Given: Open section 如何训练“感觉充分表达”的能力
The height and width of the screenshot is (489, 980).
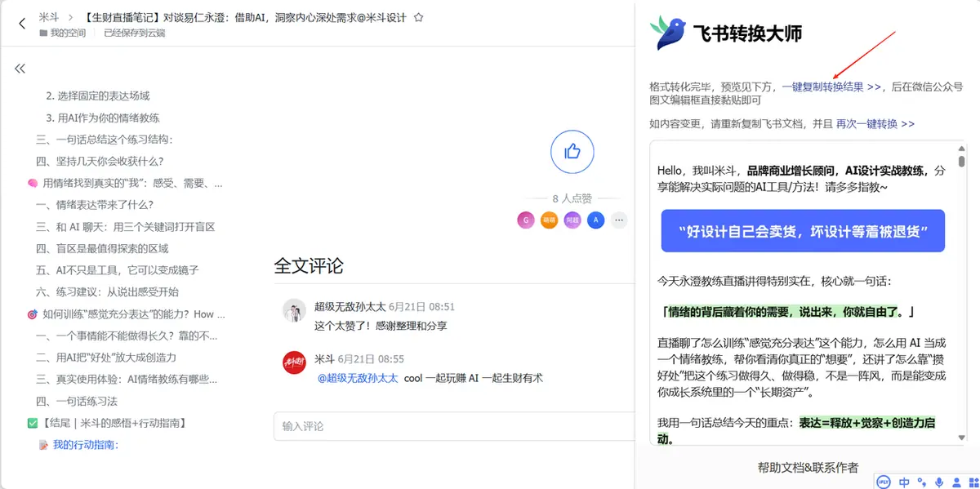Looking at the screenshot, I should [x=127, y=313].
